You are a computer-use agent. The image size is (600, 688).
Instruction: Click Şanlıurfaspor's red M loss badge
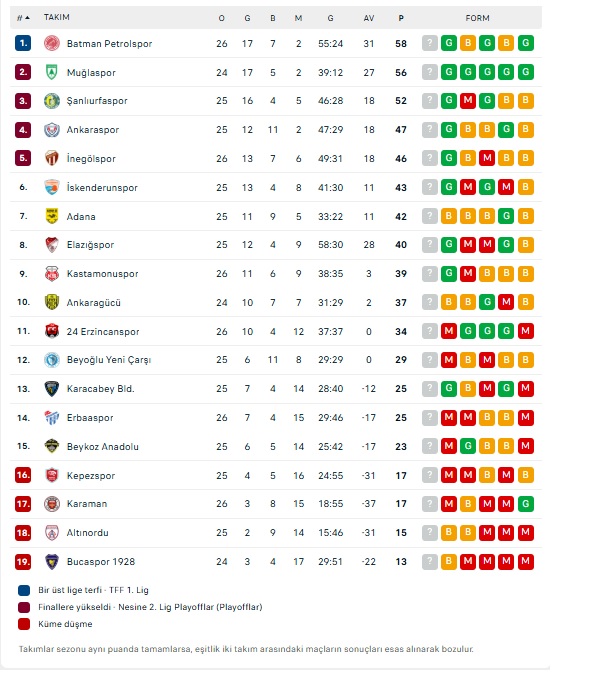[468, 101]
